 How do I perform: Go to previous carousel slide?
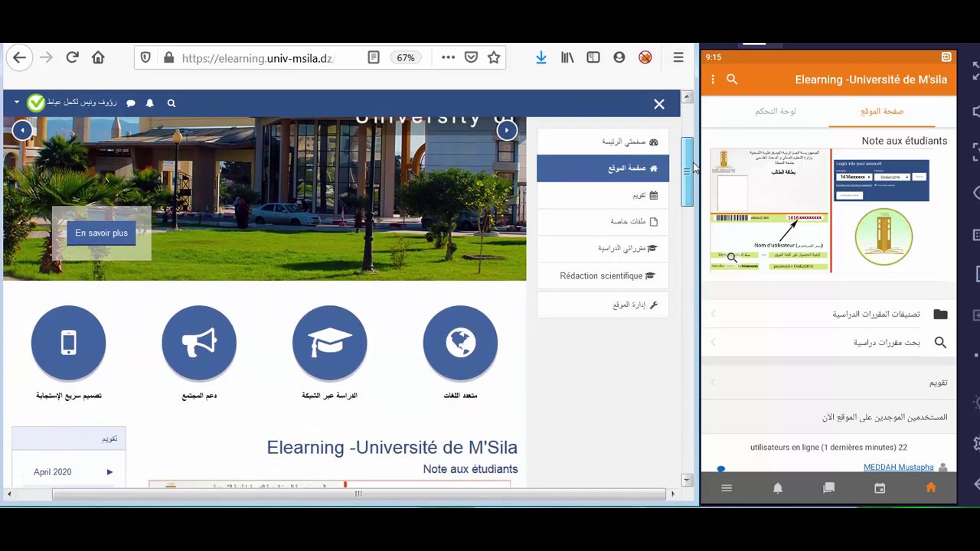click(x=22, y=130)
